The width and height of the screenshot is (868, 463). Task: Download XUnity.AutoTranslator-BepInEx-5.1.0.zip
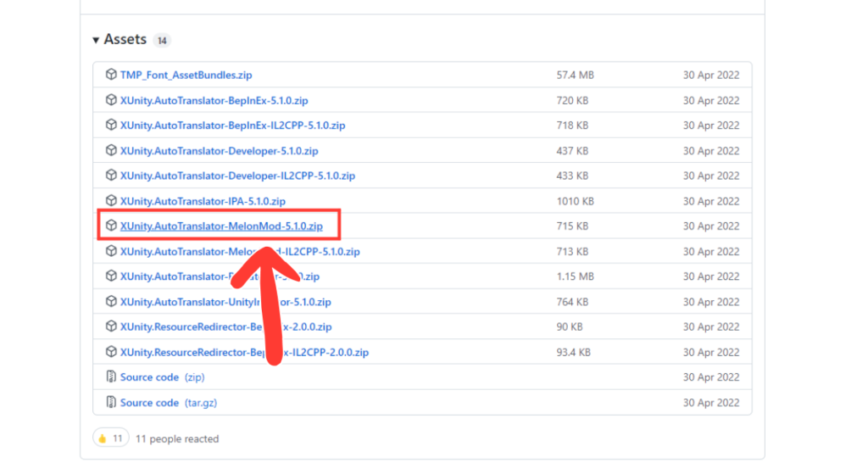click(214, 100)
